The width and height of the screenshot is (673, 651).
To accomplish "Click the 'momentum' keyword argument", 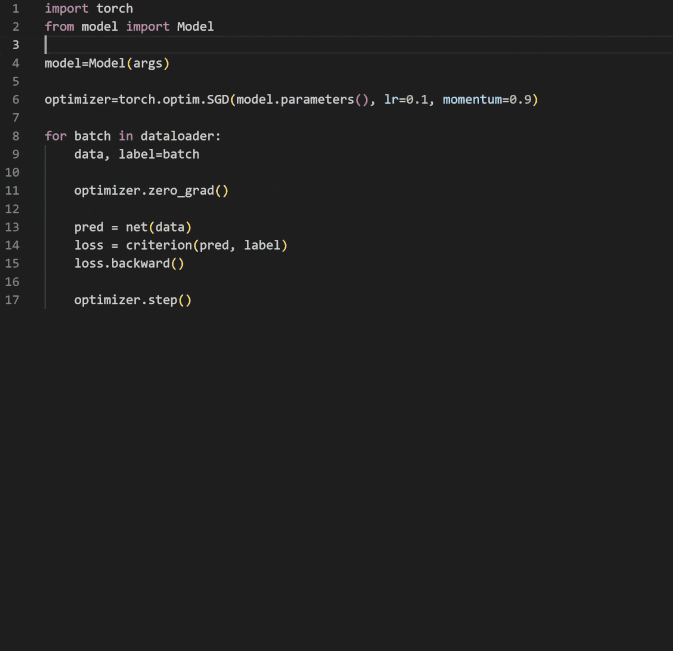I will click(x=472, y=100).
